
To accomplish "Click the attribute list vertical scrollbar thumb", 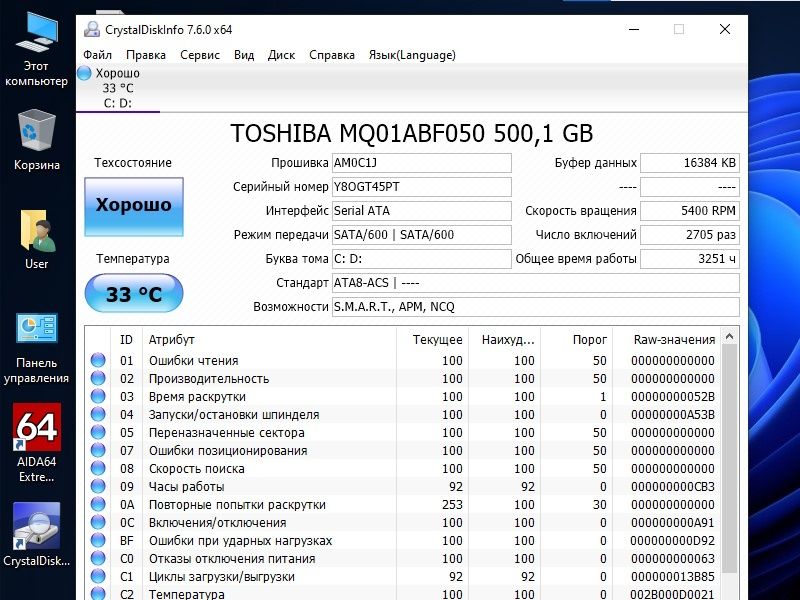I will [730, 458].
